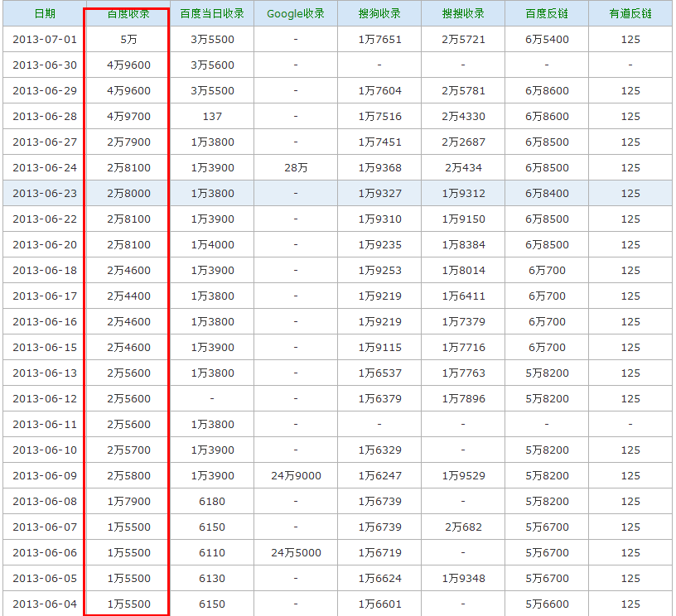
Task: Click the value 6180 in 百度当日收录
Action: (212, 502)
